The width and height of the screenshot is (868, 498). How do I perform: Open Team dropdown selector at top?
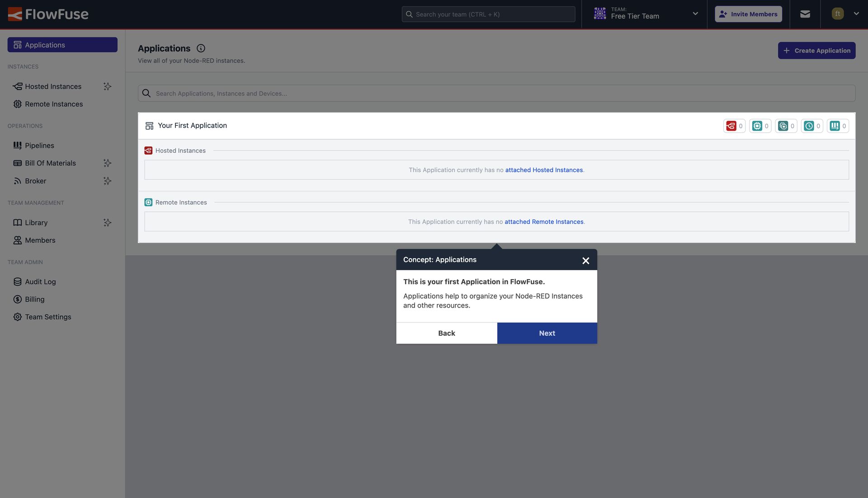696,14
